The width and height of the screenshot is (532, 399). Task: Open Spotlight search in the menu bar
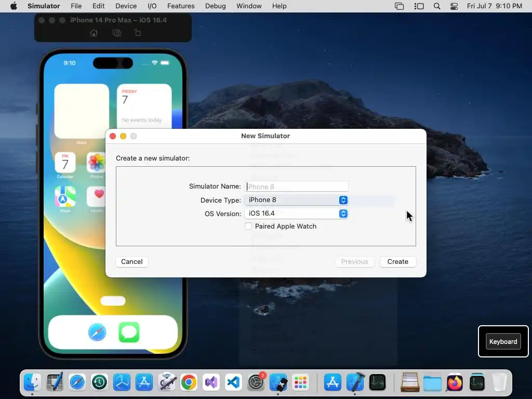pyautogui.click(x=437, y=6)
